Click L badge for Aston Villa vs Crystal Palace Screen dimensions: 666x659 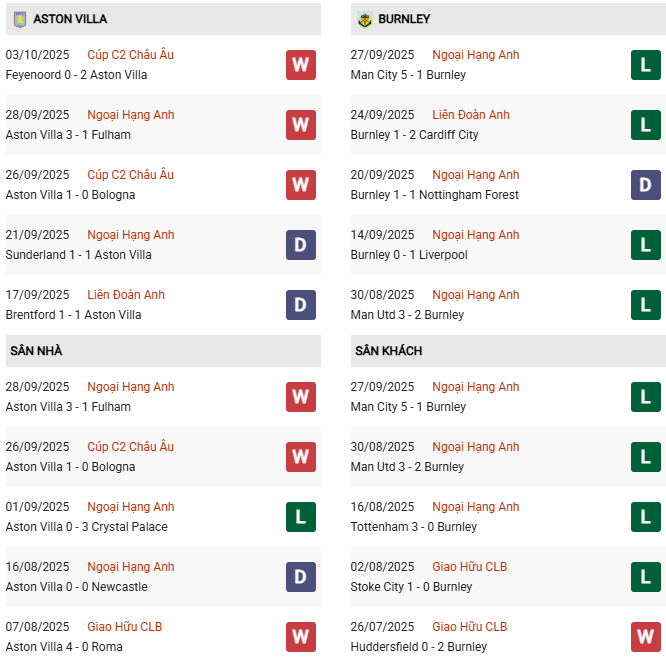tap(300, 517)
